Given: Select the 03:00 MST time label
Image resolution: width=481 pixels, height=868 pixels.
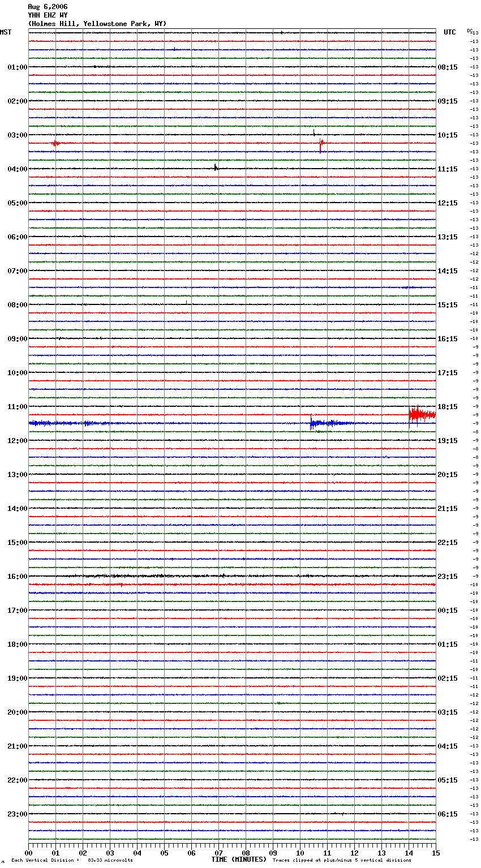Looking at the screenshot, I should [18, 135].
